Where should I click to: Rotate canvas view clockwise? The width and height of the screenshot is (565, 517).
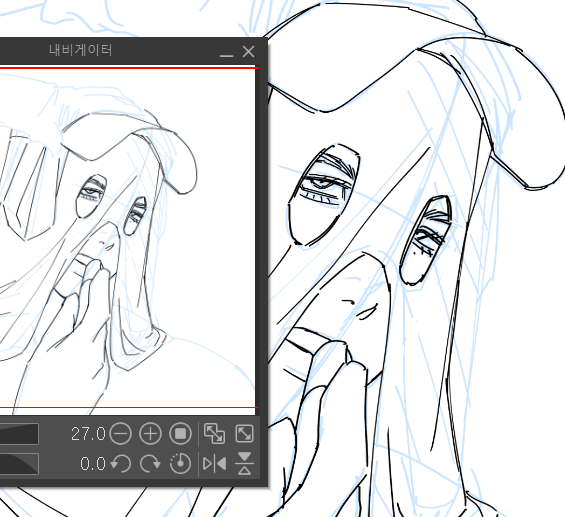point(150,463)
